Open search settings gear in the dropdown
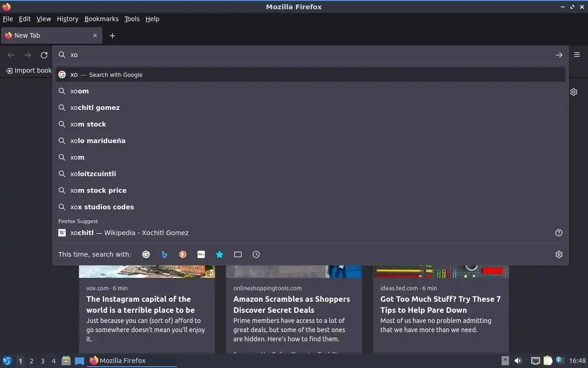The width and height of the screenshot is (588, 368). click(x=559, y=254)
